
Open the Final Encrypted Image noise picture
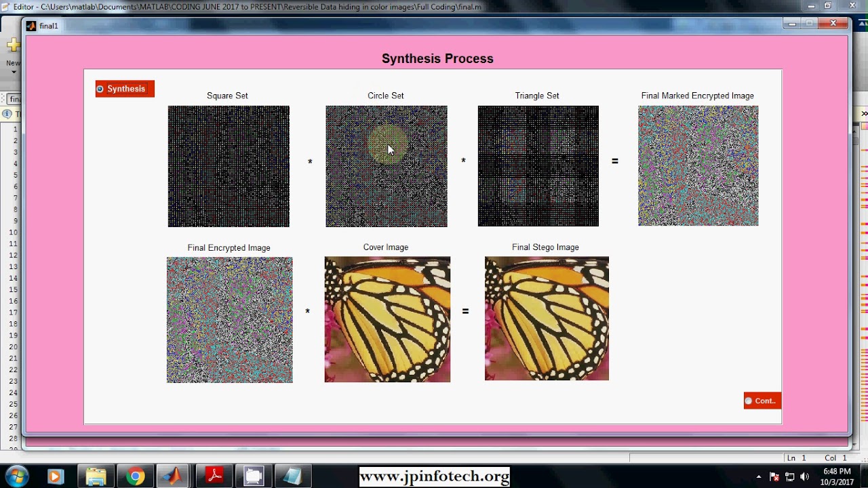(x=230, y=320)
